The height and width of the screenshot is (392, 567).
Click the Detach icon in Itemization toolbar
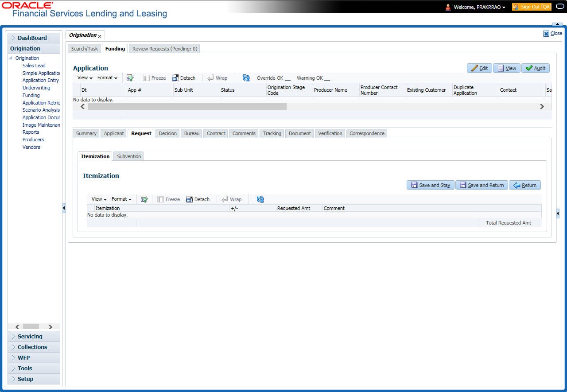pyautogui.click(x=189, y=199)
